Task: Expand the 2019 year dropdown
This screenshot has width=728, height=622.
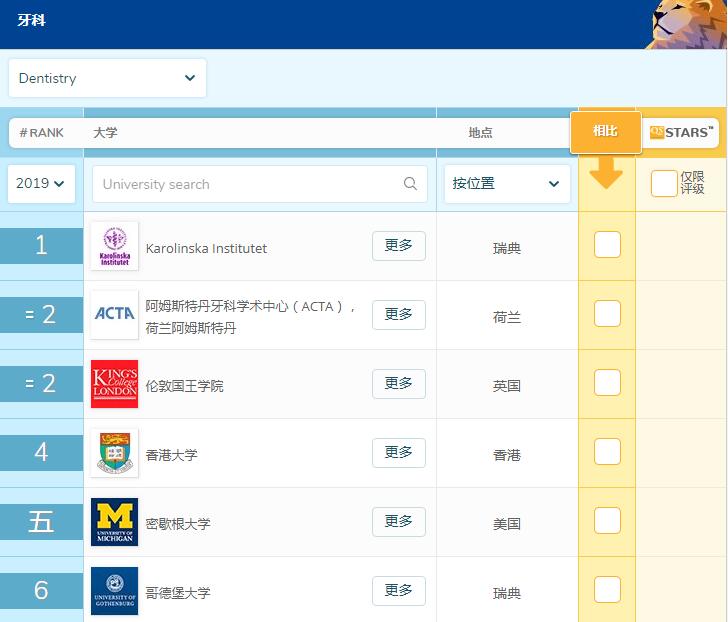Action: point(41,184)
